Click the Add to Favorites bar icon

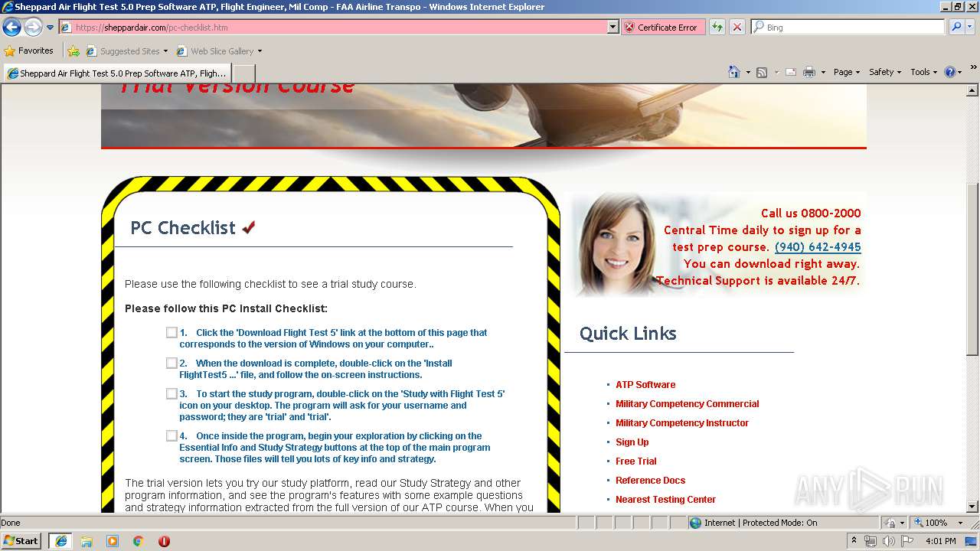pos(73,51)
